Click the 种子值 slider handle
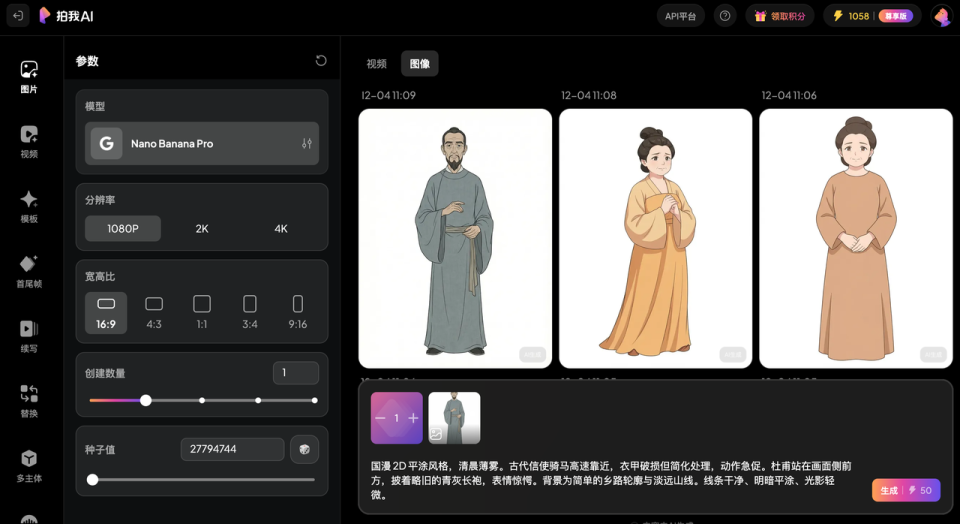 point(92,479)
